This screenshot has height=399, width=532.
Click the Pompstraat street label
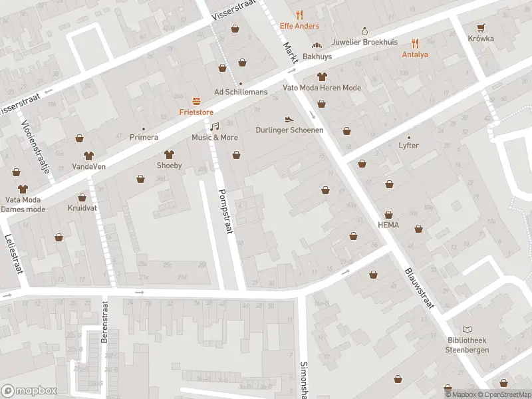(225, 211)
